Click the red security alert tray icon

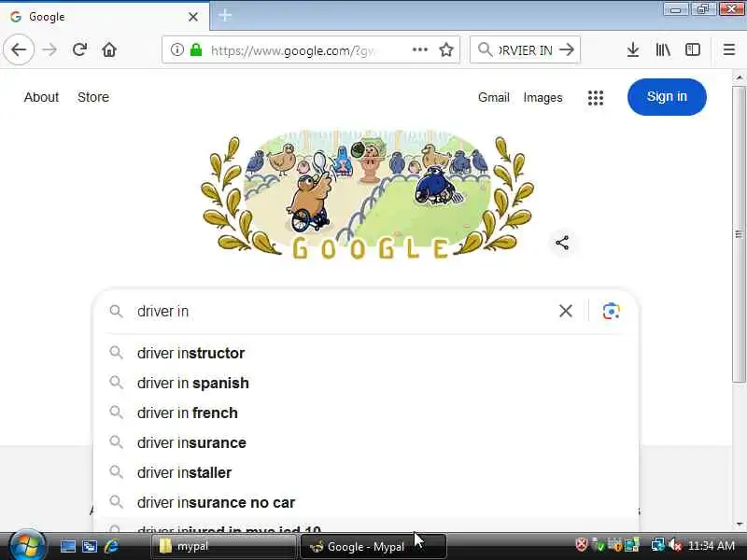(581, 544)
